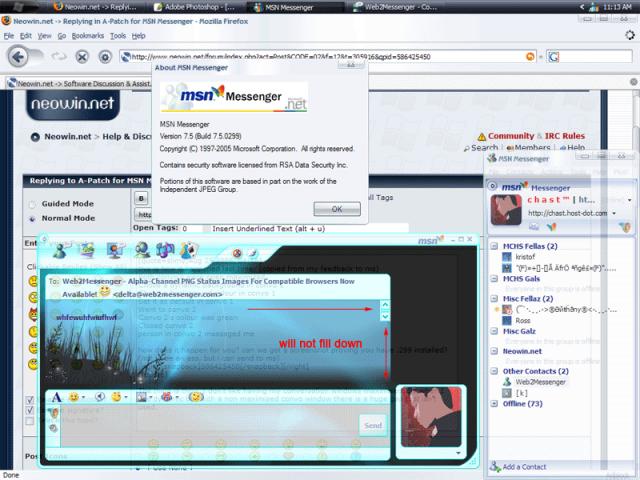The height and width of the screenshot is (480, 640).
Task: Click scroll down arrow in chat history
Action: tap(385, 316)
